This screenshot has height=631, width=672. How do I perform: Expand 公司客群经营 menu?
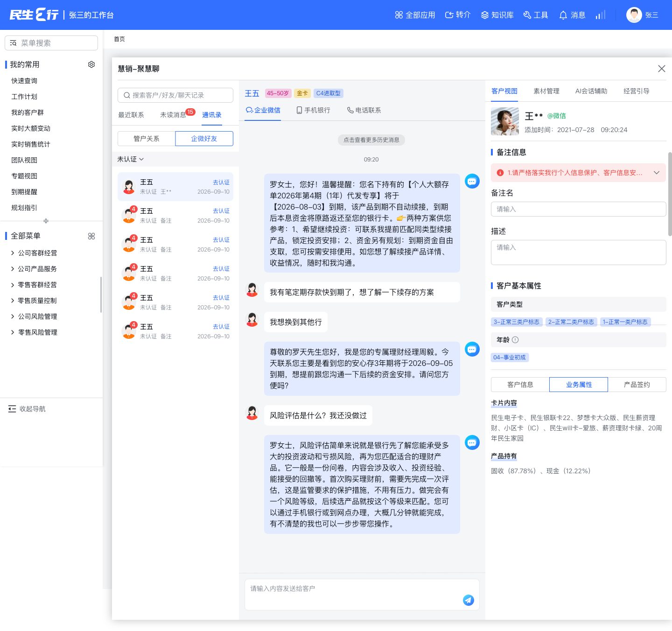click(34, 253)
